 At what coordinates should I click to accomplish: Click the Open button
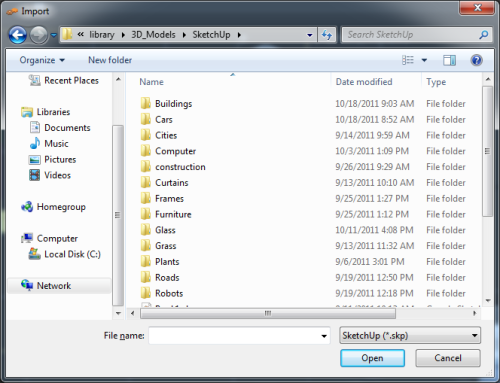click(372, 358)
